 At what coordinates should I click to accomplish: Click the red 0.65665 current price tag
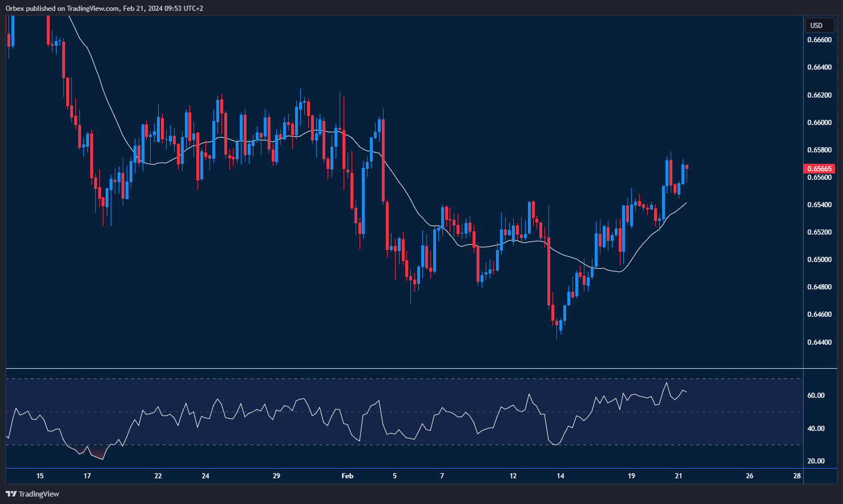(819, 169)
